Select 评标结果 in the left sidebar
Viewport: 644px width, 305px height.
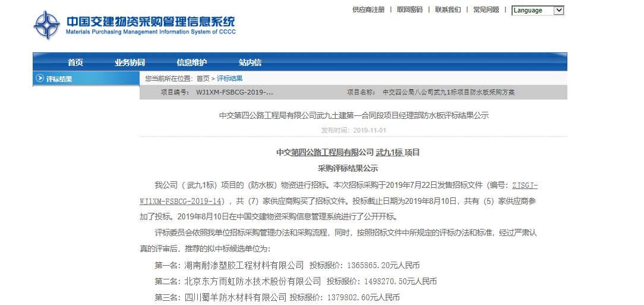tap(59, 79)
